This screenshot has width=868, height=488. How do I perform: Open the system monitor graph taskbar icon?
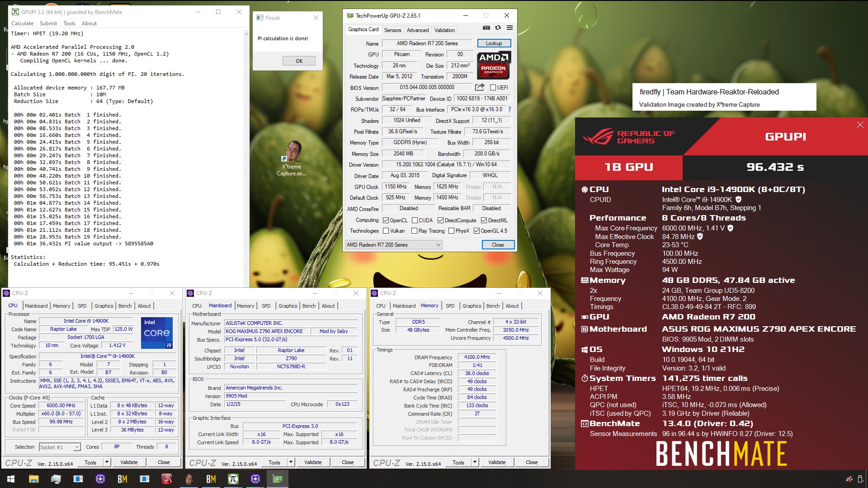[x=56, y=479]
